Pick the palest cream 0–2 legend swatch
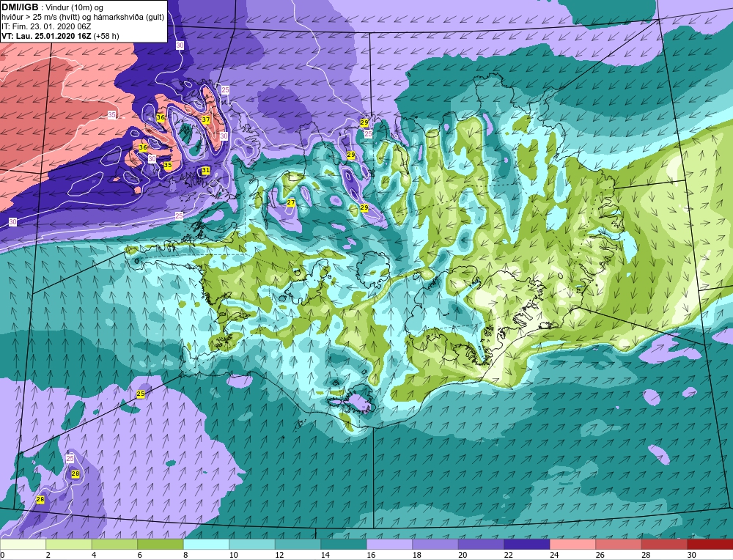 [23, 545]
